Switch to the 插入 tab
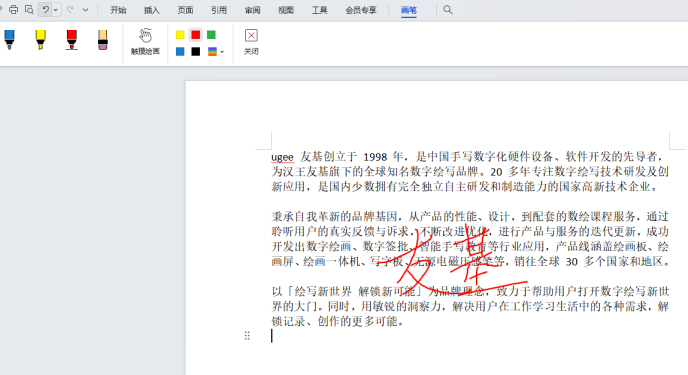 (x=152, y=10)
